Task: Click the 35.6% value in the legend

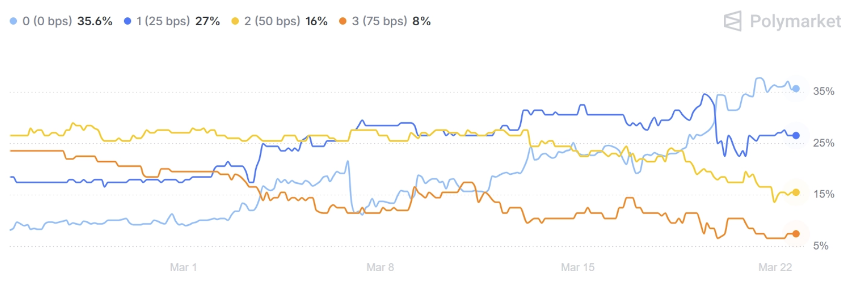Action: (x=95, y=21)
